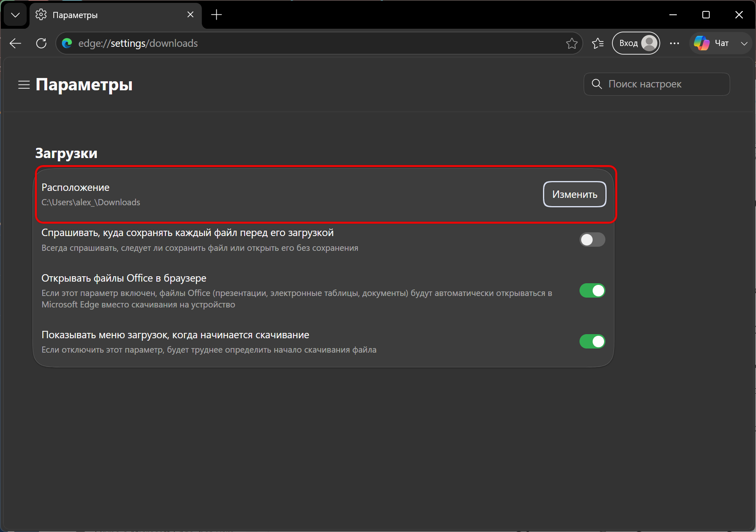This screenshot has width=756, height=532.
Task: Close the Параметры tab
Action: 190,15
